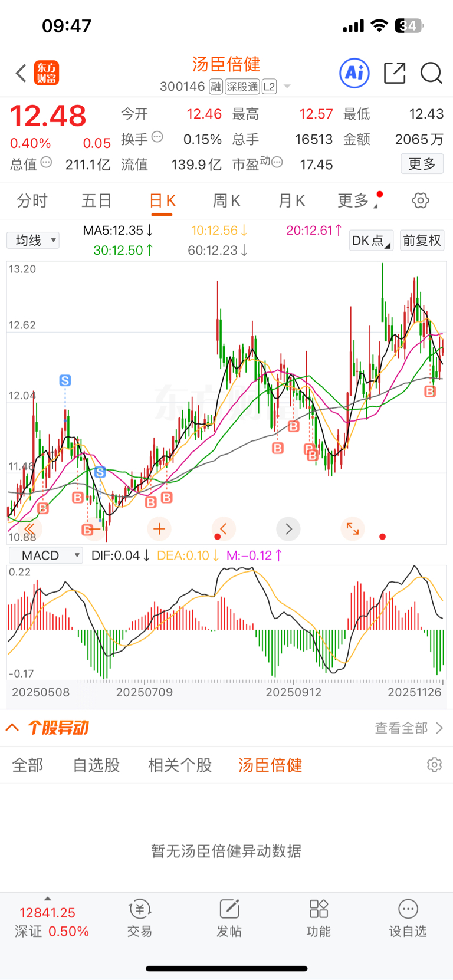
Task: Click the plus zoom-in chart control
Action: pyautogui.click(x=159, y=529)
